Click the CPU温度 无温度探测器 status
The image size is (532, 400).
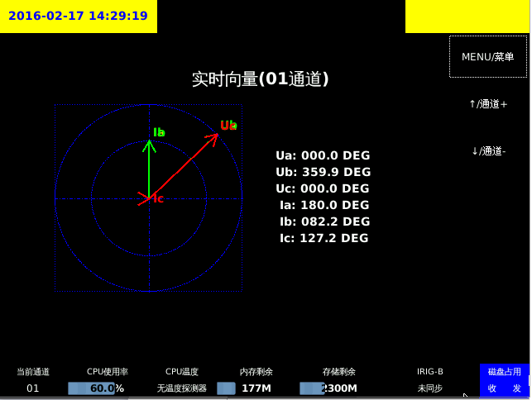click(x=181, y=388)
